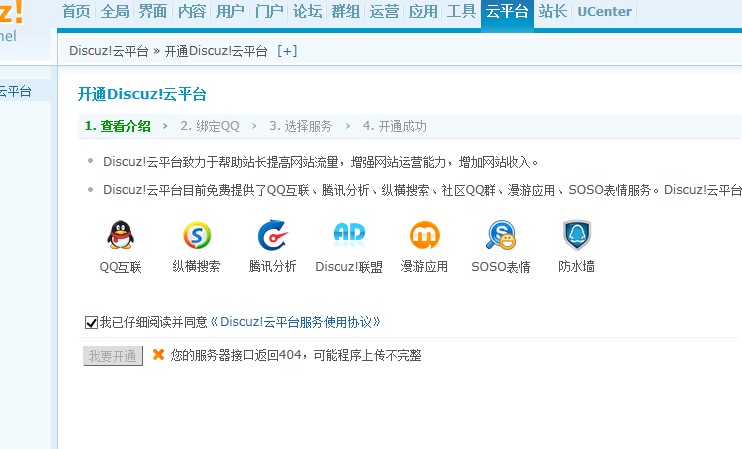Click the 我要开通 button
Screen dimensions: 742x449
113,356
